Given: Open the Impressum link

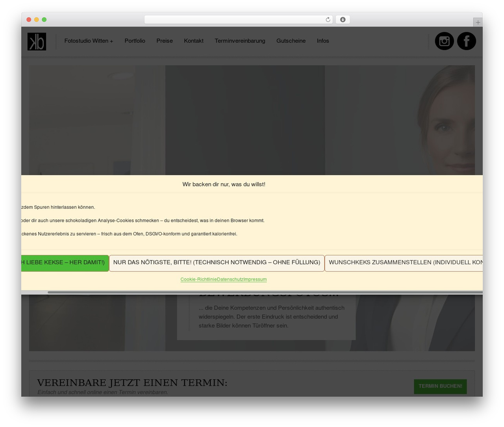Looking at the screenshot, I should pyautogui.click(x=255, y=279).
